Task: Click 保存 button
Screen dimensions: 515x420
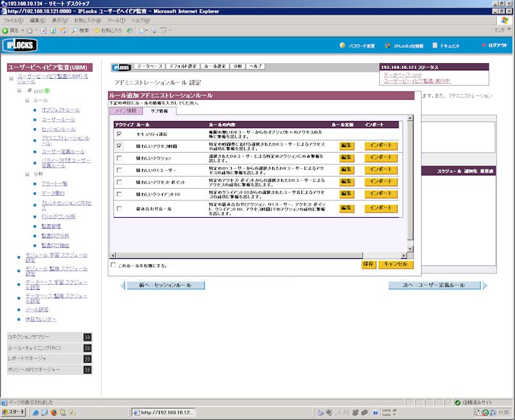Action: [368, 264]
